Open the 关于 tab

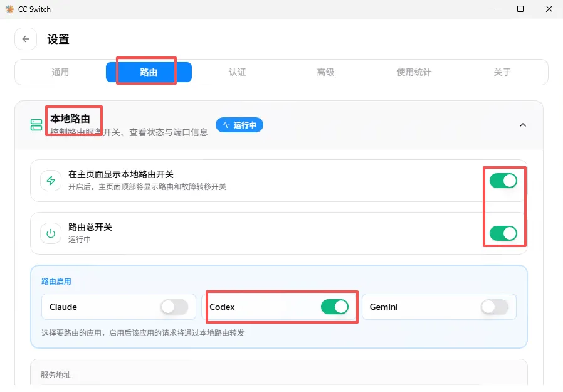click(x=502, y=72)
